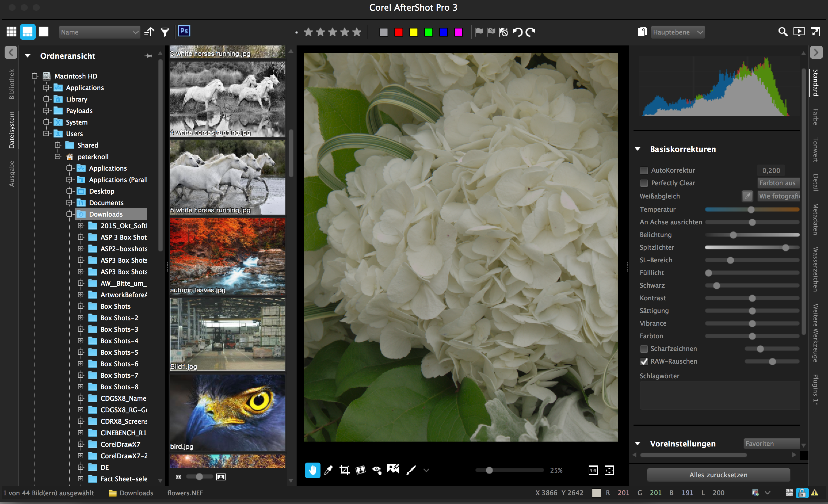The width and height of the screenshot is (828, 504).
Task: Switch to the Bibliothek sidebar tab
Action: click(x=12, y=84)
